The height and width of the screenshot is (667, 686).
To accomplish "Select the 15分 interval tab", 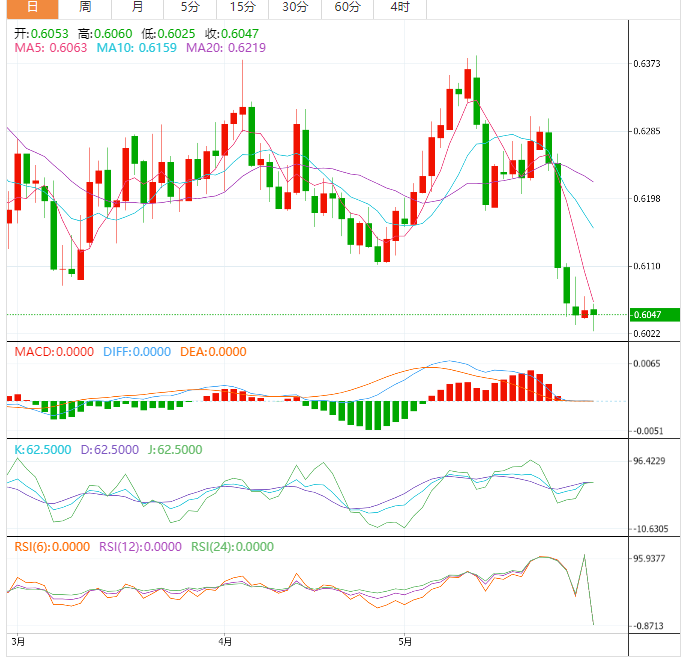I will 242,8.
